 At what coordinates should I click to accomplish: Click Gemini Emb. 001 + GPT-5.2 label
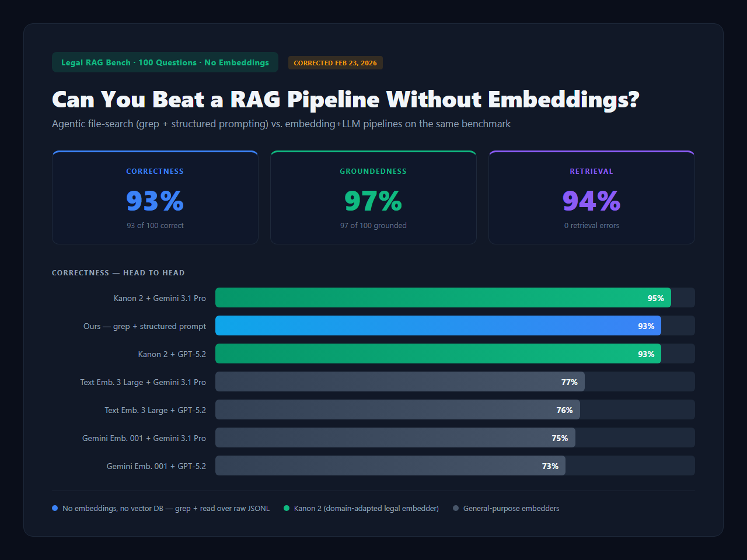[x=156, y=466]
